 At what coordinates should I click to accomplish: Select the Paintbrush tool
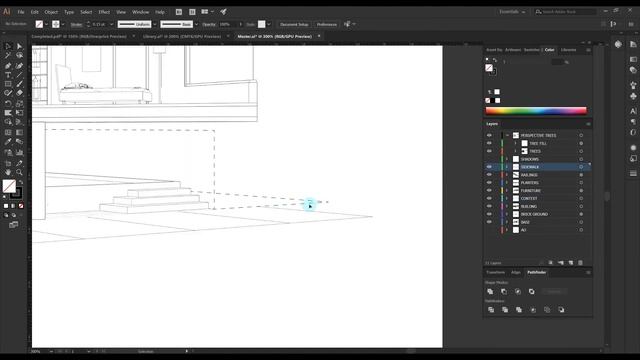19,84
